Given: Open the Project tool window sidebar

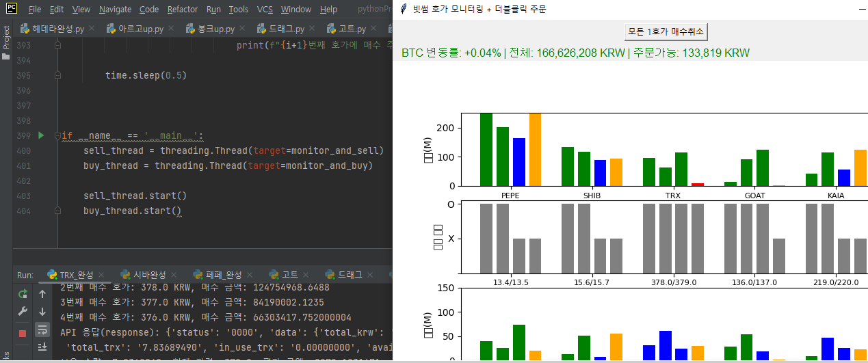Looking at the screenshot, I should (6, 44).
